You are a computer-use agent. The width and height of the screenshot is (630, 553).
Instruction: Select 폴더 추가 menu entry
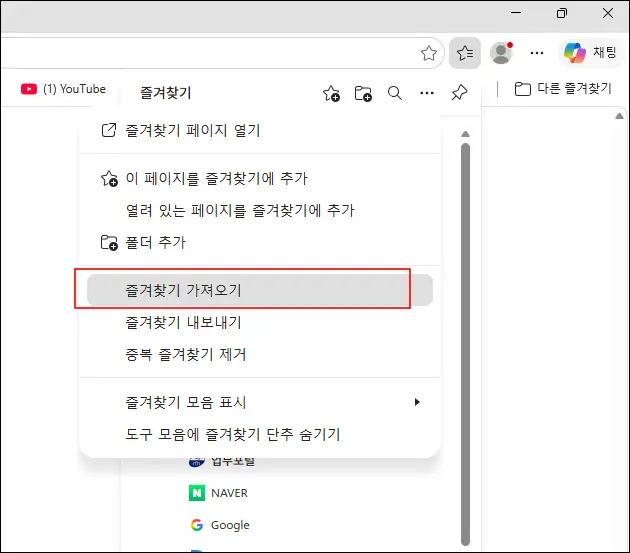[260, 242]
